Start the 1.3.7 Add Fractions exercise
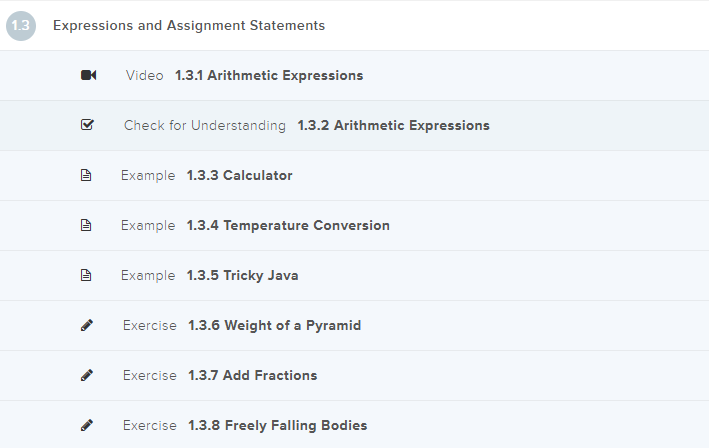 (x=252, y=376)
